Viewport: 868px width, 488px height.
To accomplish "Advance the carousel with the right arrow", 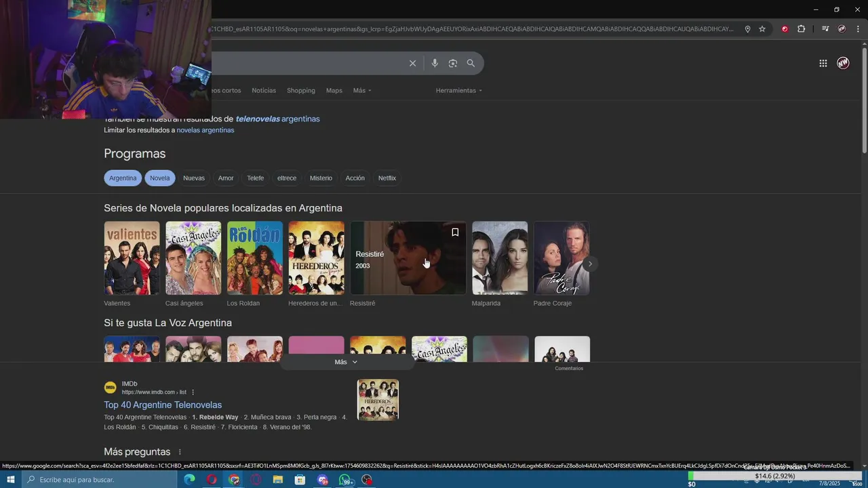I will pos(590,264).
